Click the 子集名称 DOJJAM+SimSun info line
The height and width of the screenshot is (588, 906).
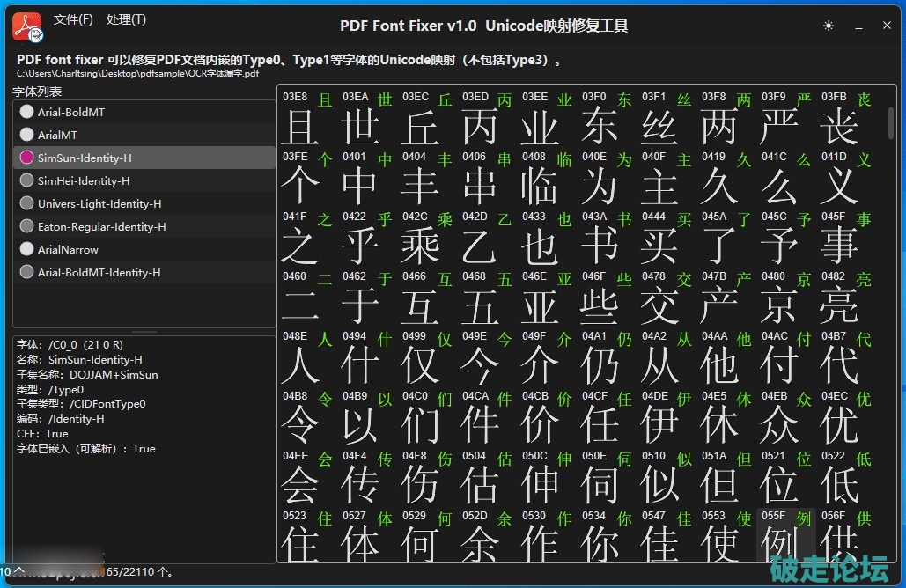tap(87, 374)
